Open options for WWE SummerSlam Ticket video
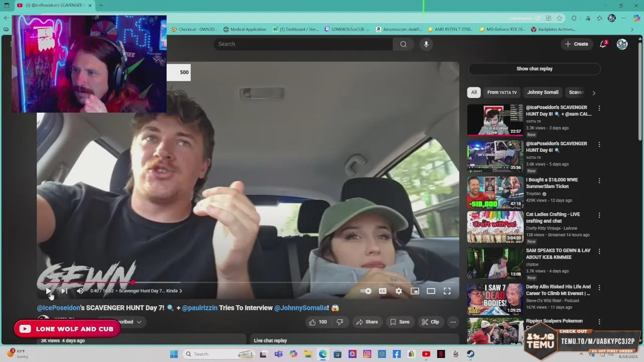Image resolution: width=644 pixels, height=362 pixels. pyautogui.click(x=599, y=180)
